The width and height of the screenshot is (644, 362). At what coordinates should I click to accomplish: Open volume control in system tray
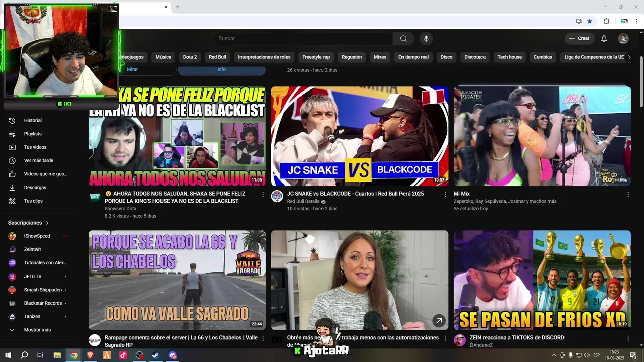pos(586,355)
